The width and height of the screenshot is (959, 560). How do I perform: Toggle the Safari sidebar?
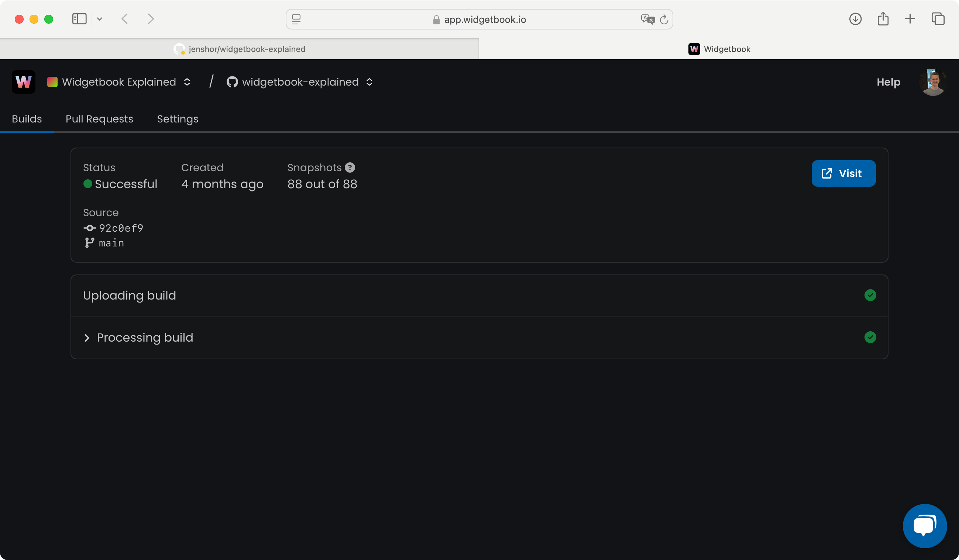[x=79, y=19]
